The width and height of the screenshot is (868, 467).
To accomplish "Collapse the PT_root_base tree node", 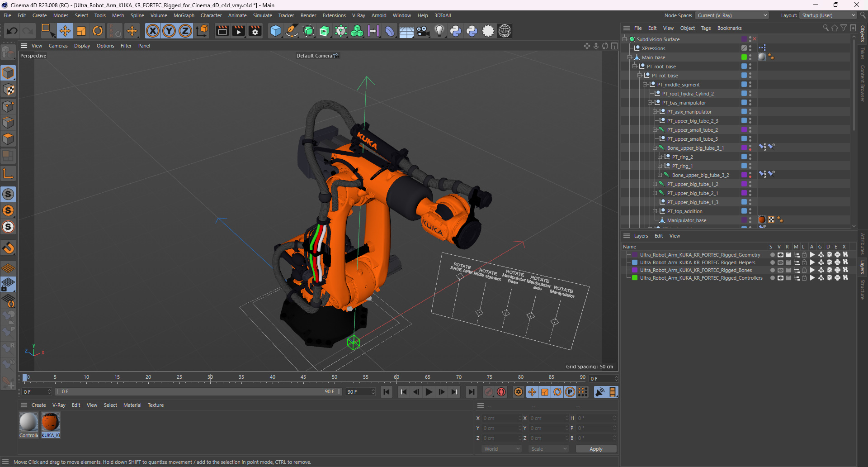I will tap(635, 67).
